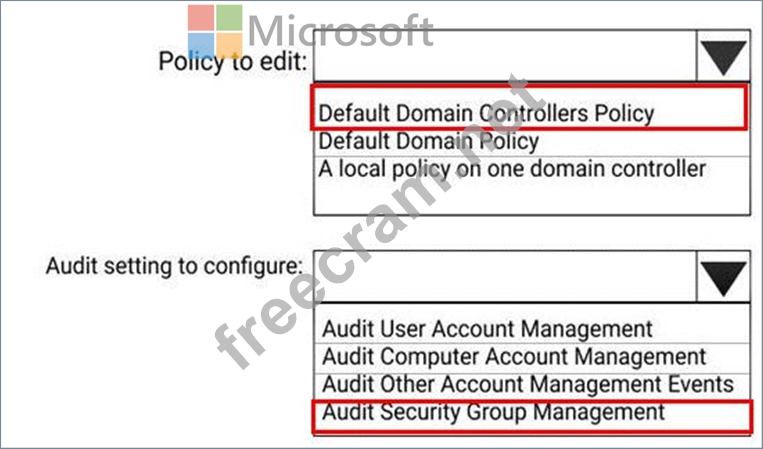Click the blue square of the Microsoft logo
This screenshot has height=449, width=763.
201,46
